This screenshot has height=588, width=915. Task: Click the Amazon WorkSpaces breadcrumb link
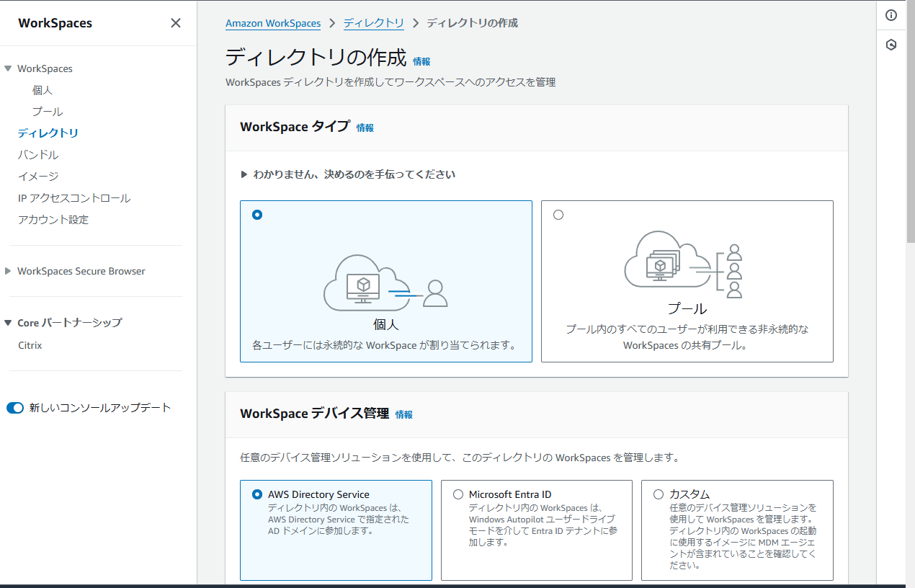273,23
